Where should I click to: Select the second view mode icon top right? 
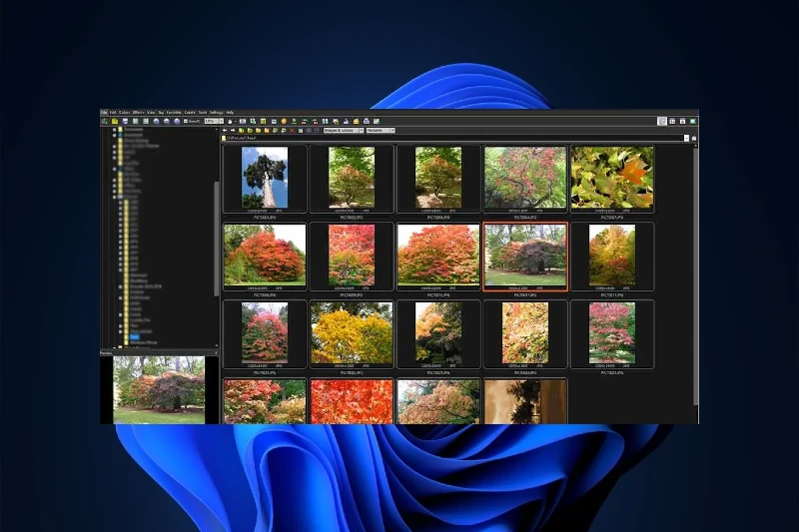pos(672,121)
